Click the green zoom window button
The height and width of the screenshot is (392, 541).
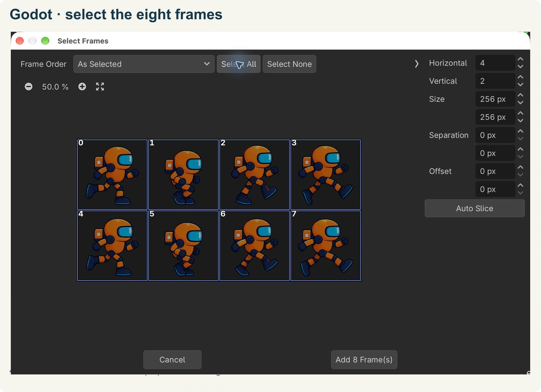click(x=45, y=41)
